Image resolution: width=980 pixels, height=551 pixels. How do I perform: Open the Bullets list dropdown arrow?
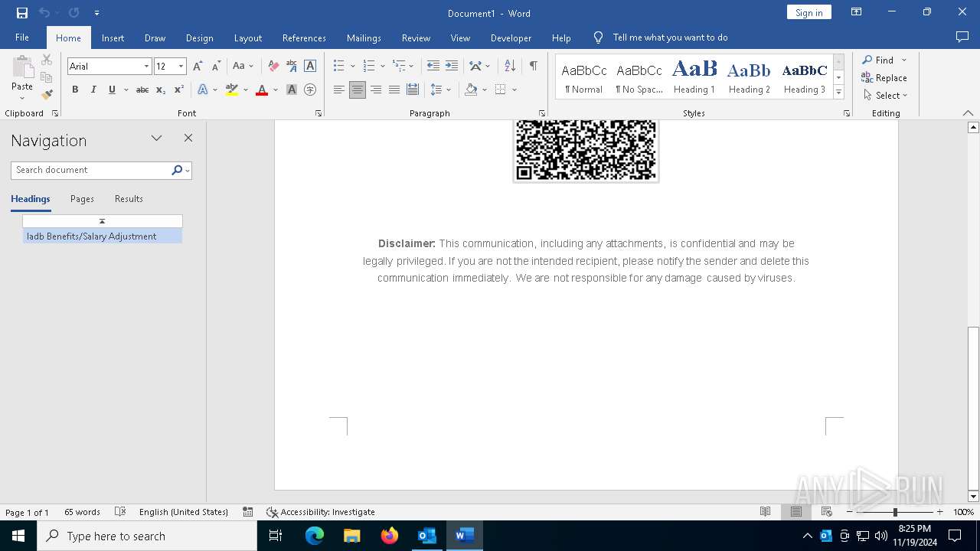pos(352,67)
